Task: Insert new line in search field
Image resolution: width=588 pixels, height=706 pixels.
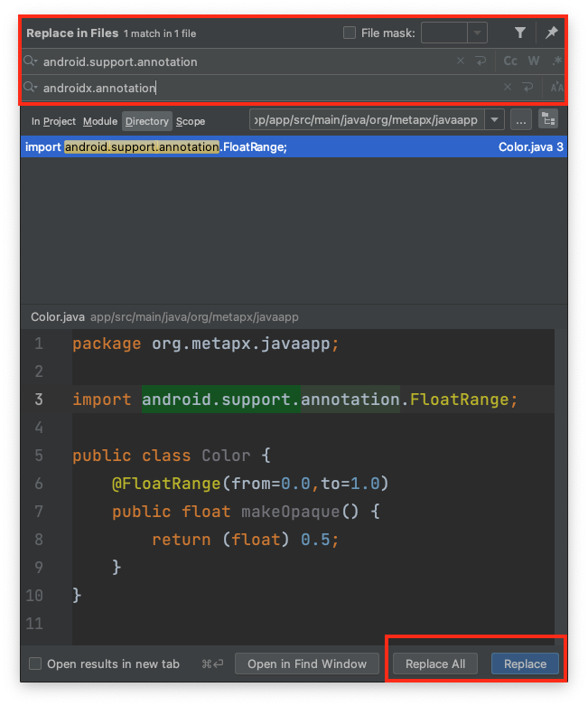Action: pos(481,61)
